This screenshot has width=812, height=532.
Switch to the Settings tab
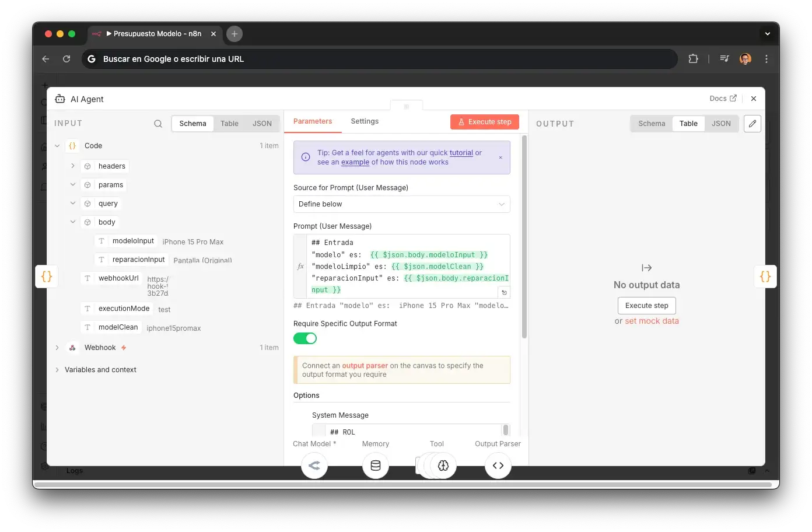click(x=365, y=121)
